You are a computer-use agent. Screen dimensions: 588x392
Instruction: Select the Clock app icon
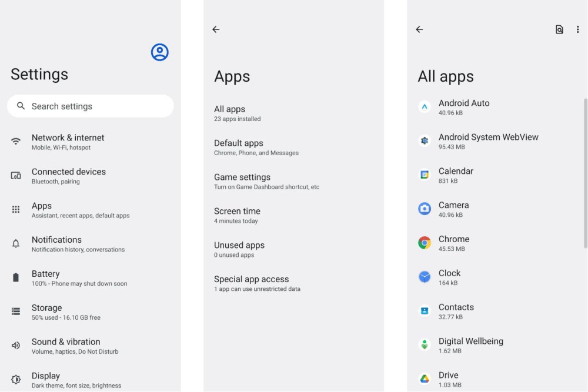pos(424,277)
